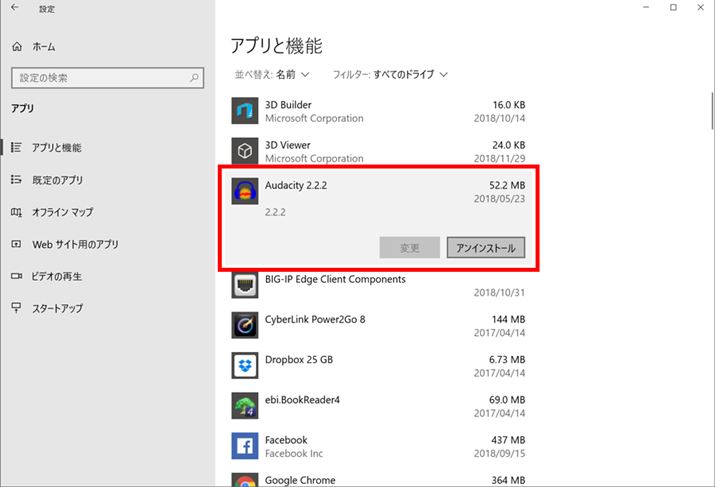Screen dimensions: 715x487
Task: Click the 2018/05/23 install date
Action: [x=499, y=199]
